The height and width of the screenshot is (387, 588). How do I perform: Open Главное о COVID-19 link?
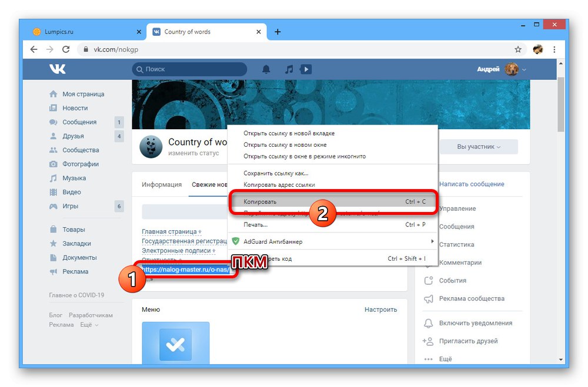(76, 295)
